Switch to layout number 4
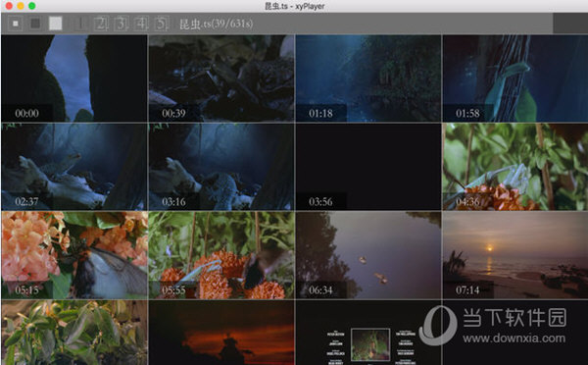Viewport: 588px width, 365px height. coord(141,24)
